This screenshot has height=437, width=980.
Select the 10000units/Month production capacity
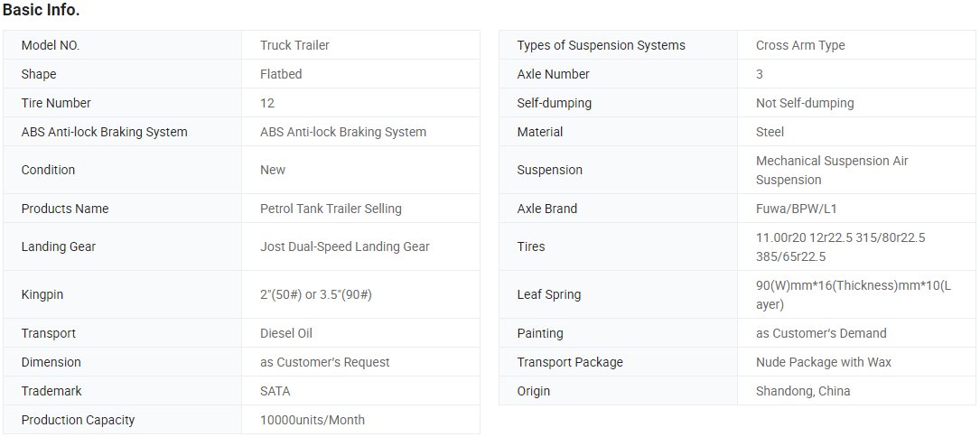pyautogui.click(x=312, y=420)
